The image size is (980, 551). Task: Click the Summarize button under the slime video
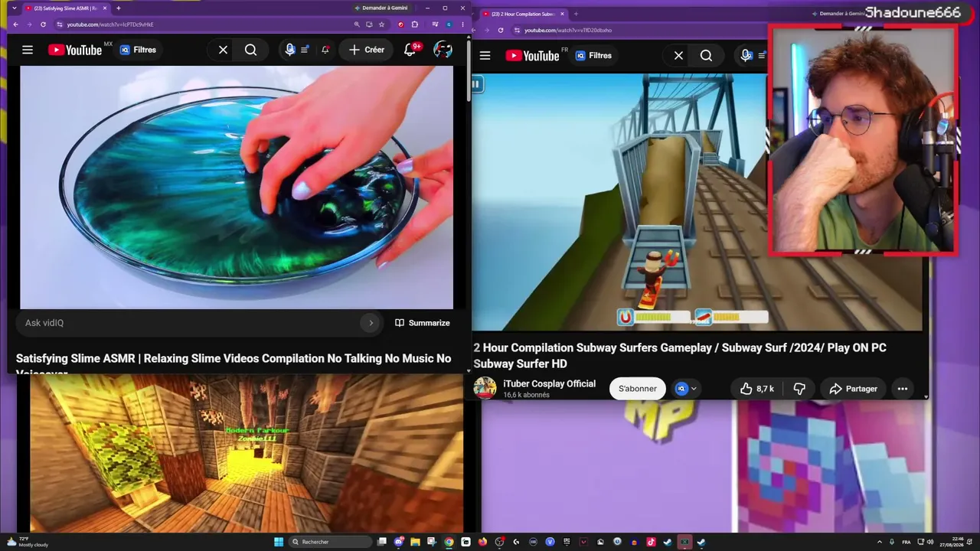pyautogui.click(x=422, y=323)
